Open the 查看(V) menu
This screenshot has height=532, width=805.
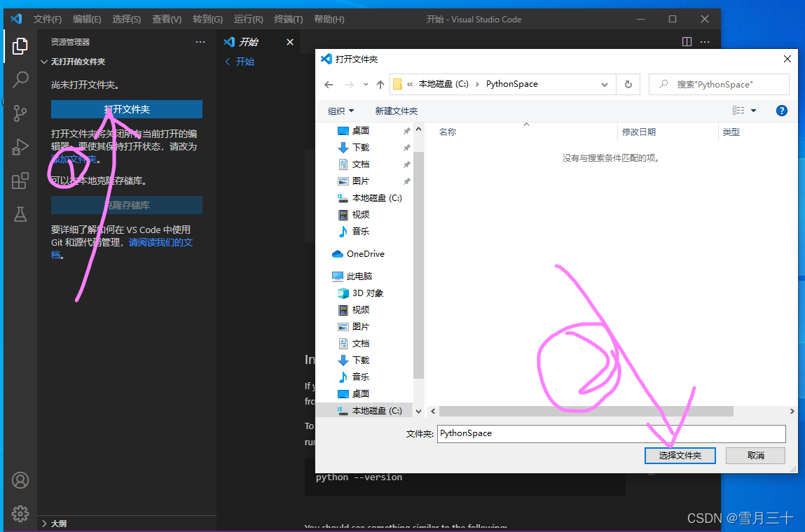point(167,20)
